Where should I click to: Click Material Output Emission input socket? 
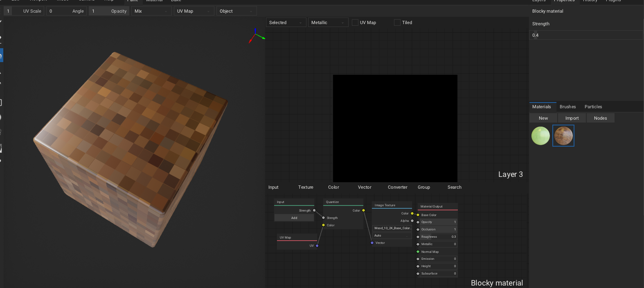point(418,259)
